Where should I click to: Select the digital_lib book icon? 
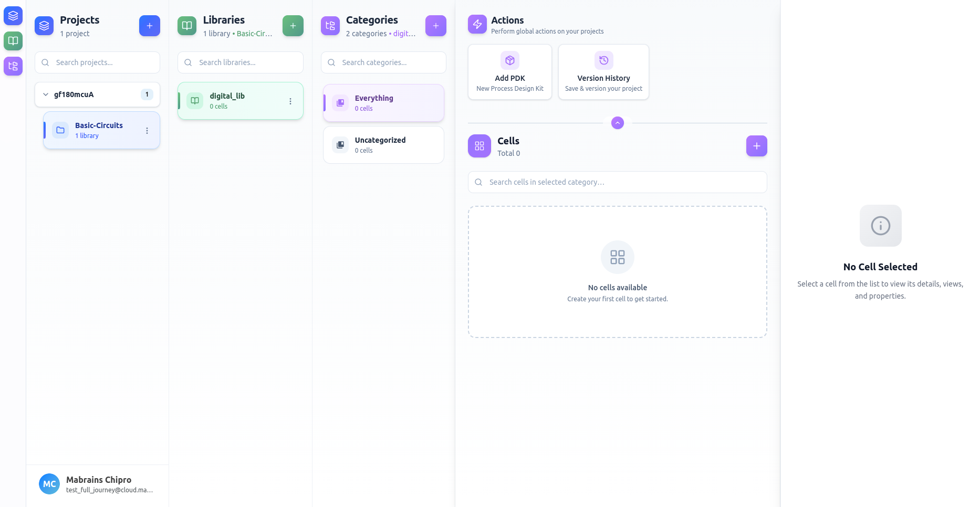click(194, 100)
